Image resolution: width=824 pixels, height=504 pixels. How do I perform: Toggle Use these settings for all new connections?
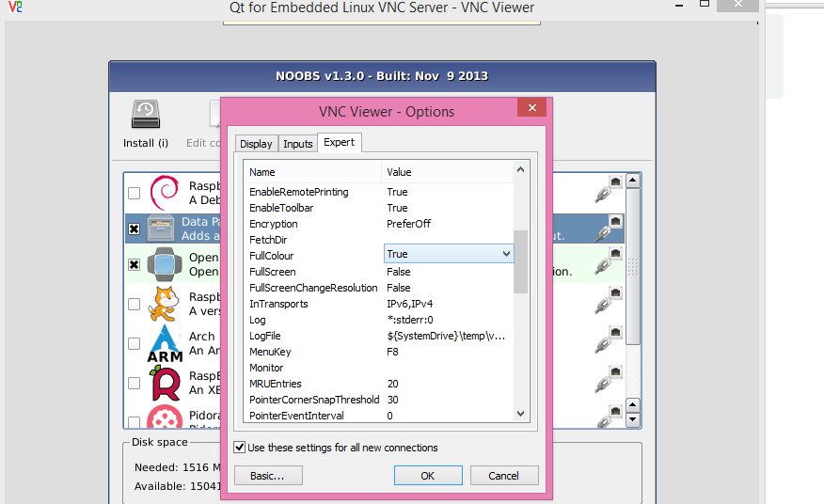(x=239, y=448)
